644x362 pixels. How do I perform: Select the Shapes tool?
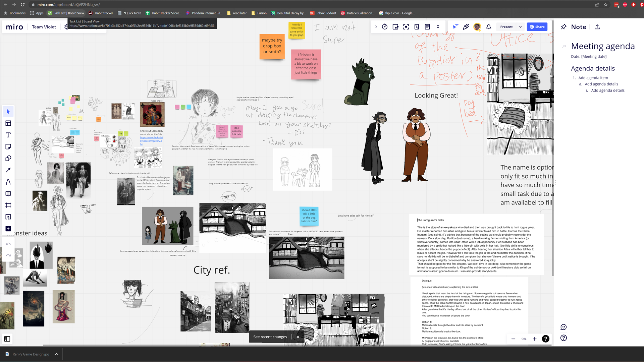point(8,159)
